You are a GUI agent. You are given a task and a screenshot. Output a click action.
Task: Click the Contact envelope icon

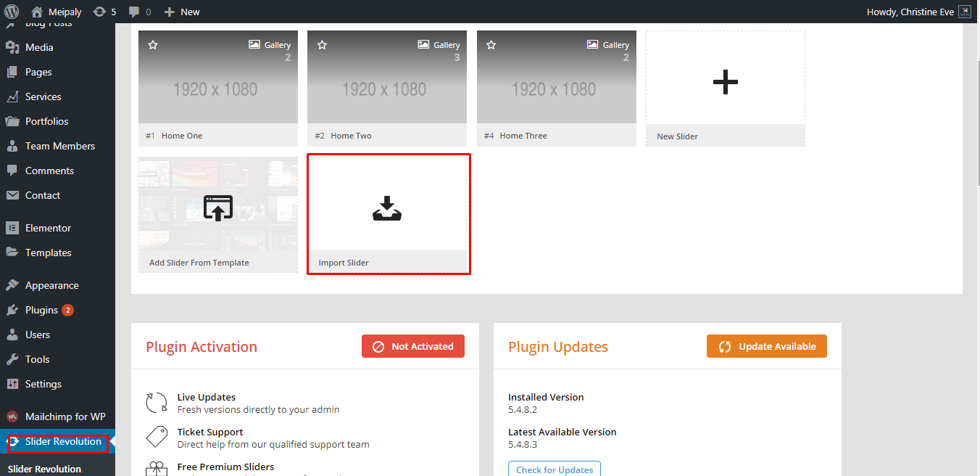tap(12, 195)
